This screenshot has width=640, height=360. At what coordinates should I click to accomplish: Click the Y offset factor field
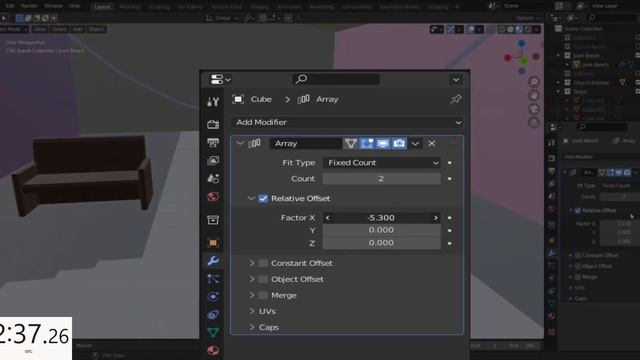[382, 230]
